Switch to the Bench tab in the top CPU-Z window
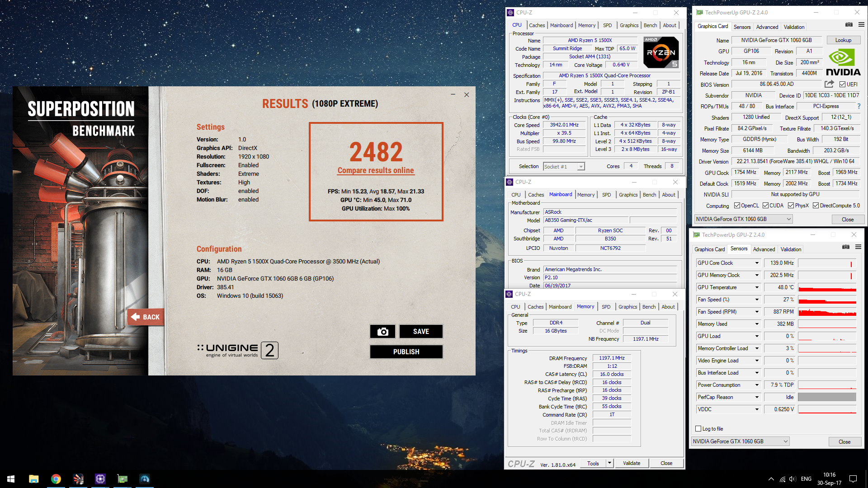Screen dimensions: 868x488 pyautogui.click(x=650, y=25)
